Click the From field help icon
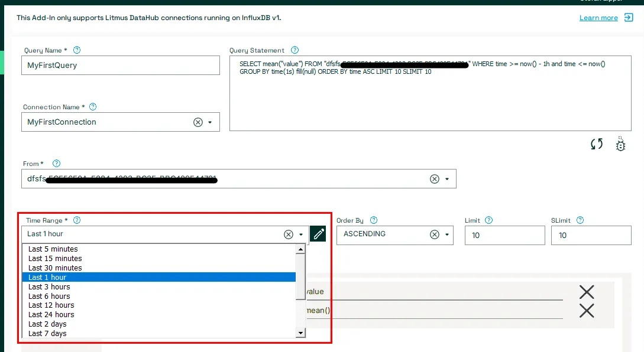 (x=56, y=163)
